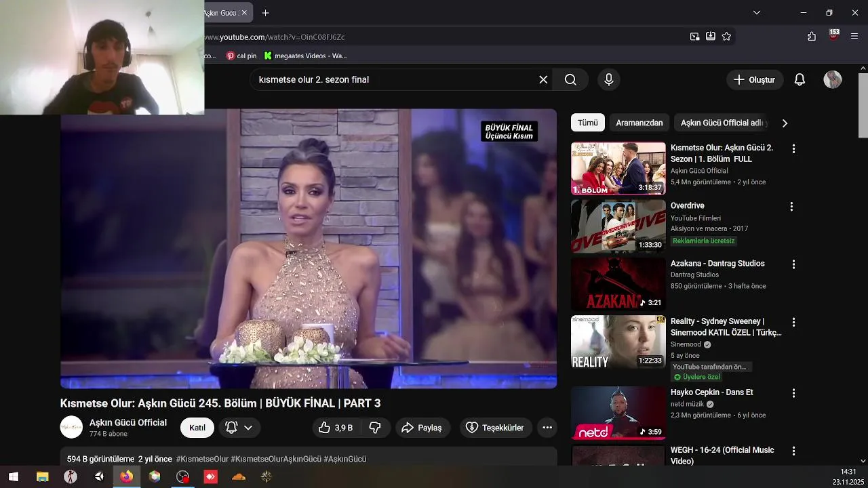This screenshot has width=868, height=488.
Task: Open the Overdrive movie thumbnail
Action: click(618, 226)
